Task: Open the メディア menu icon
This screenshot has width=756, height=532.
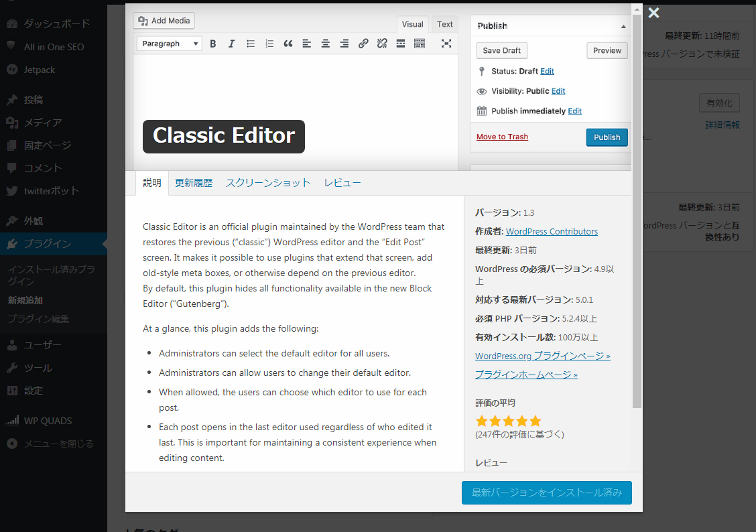Action: click(11, 123)
